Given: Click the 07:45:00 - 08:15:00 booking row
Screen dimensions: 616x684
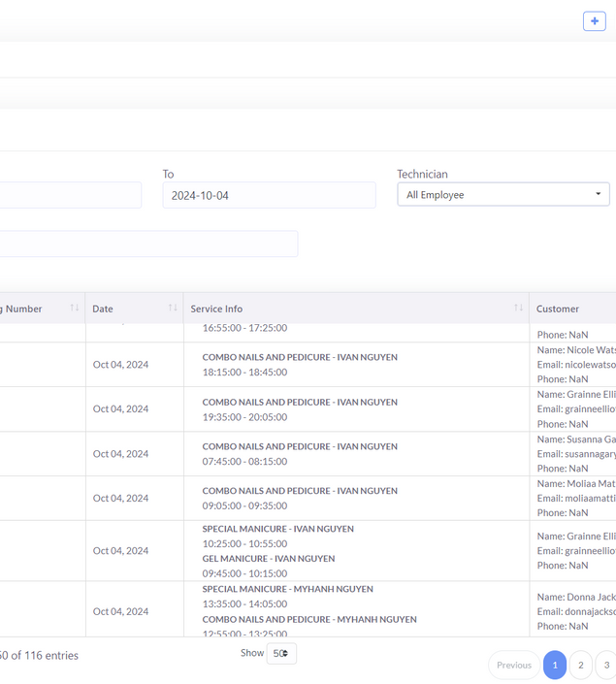Looking at the screenshot, I should [244, 462].
